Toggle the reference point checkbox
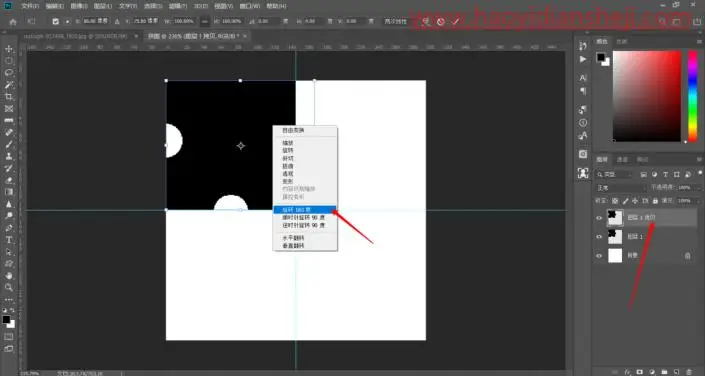The image size is (705, 376). pos(55,21)
